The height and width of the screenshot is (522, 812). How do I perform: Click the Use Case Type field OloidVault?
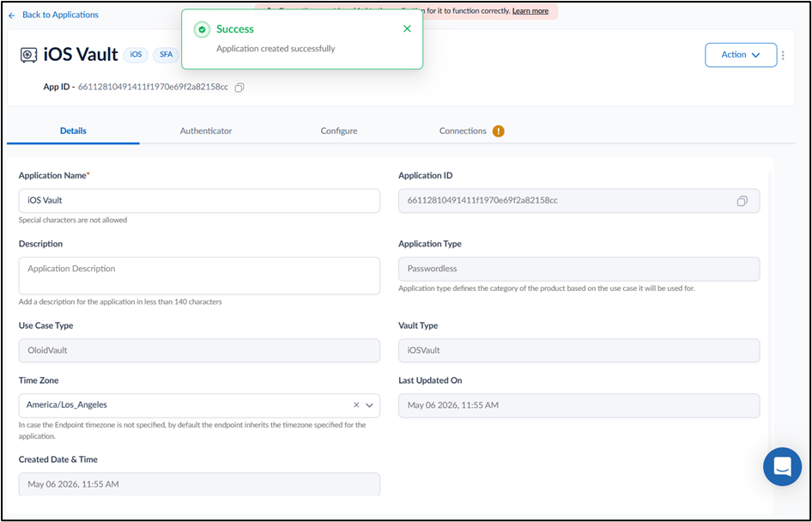click(x=199, y=350)
